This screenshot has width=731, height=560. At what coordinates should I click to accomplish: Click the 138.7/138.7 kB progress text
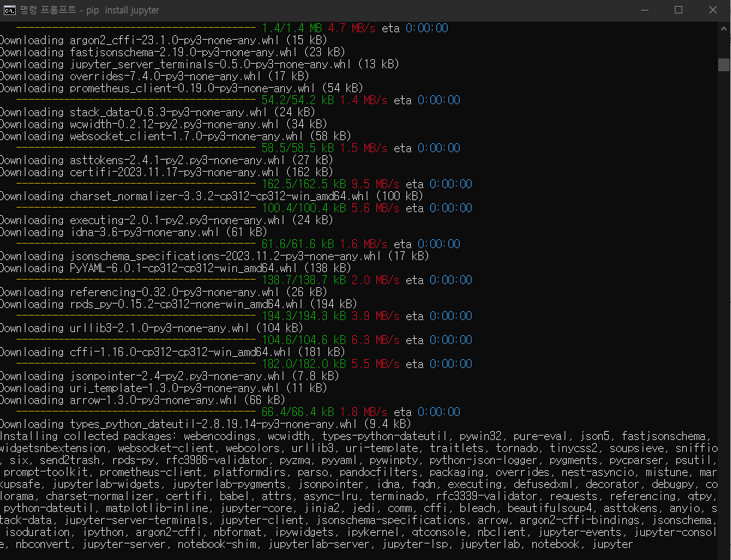[304, 280]
